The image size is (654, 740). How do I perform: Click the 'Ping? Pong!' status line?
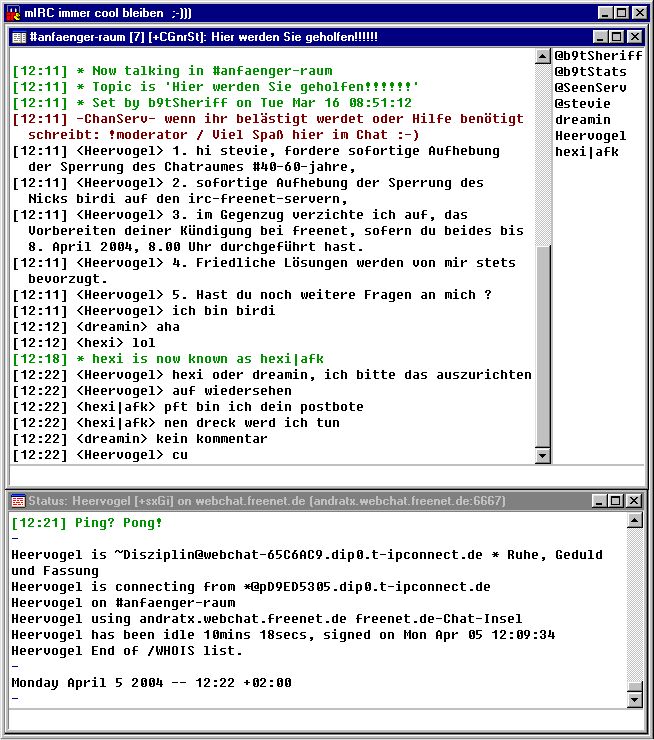87,523
